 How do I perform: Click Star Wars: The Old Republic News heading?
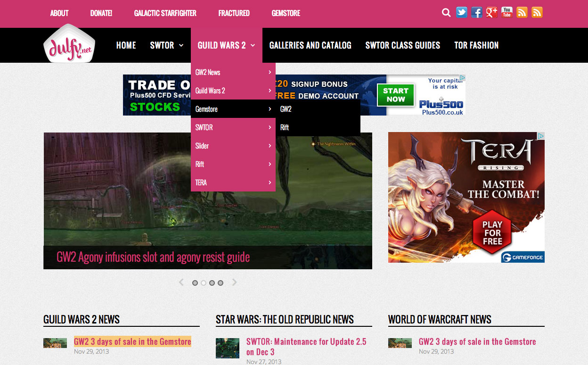(x=285, y=319)
